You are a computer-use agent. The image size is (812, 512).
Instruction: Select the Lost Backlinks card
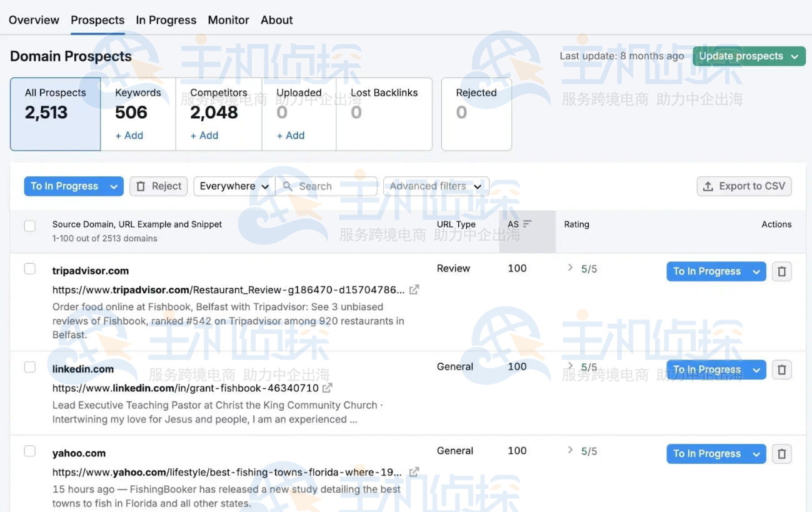(384, 114)
